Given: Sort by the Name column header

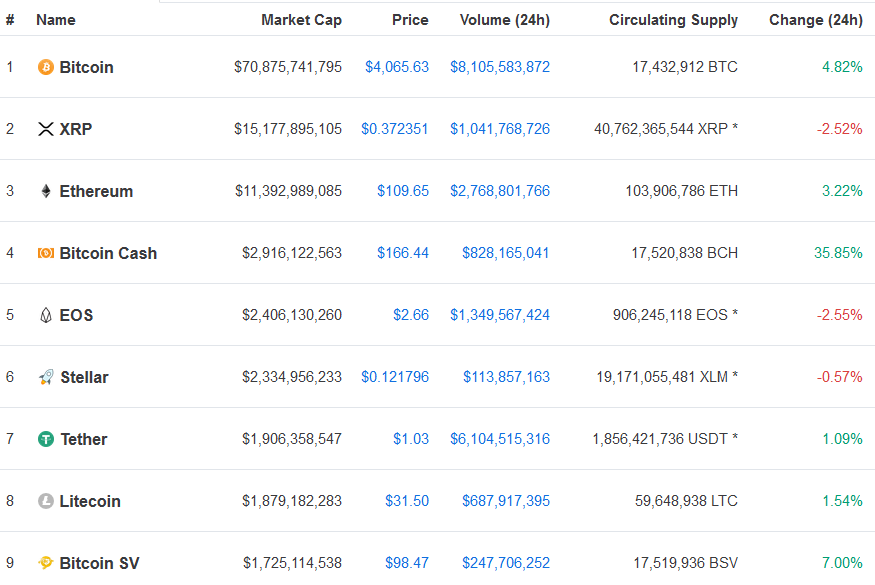Looking at the screenshot, I should 56,20.
